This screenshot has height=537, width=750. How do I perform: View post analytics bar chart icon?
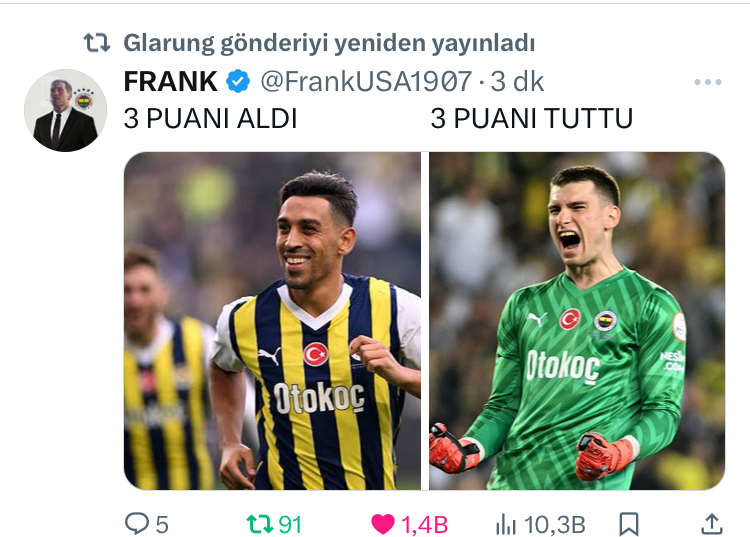point(506,525)
